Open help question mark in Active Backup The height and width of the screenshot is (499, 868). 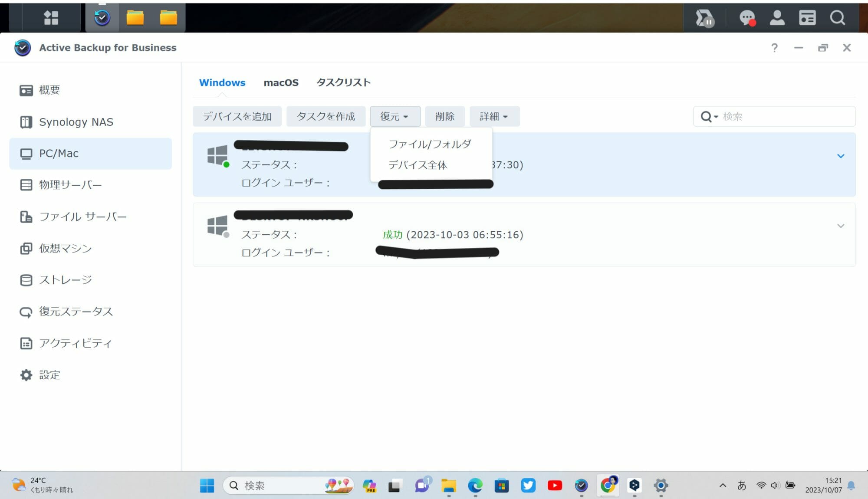tap(774, 48)
